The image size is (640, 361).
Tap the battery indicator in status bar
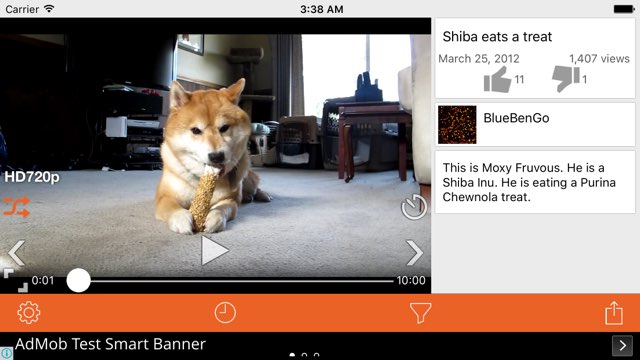(x=624, y=9)
